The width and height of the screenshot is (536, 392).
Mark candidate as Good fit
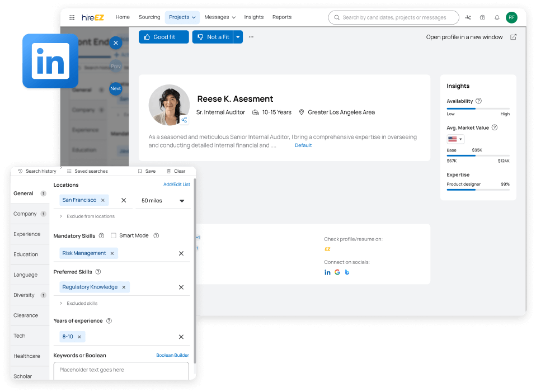pos(163,37)
